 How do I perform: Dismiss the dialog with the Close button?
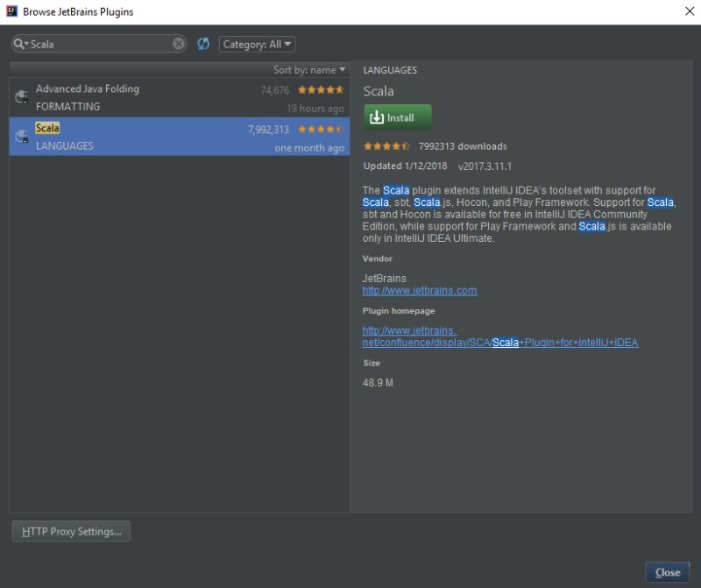(667, 571)
